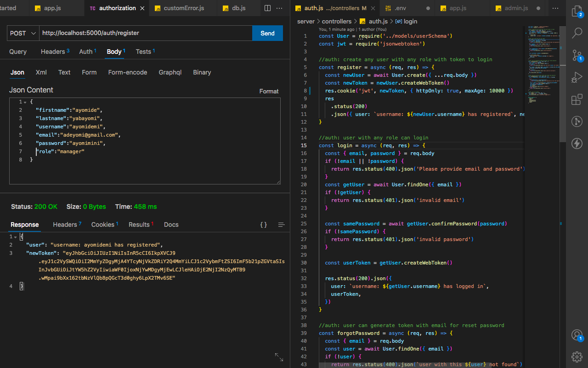Select the Body request tab
The image size is (588, 368).
coord(116,52)
